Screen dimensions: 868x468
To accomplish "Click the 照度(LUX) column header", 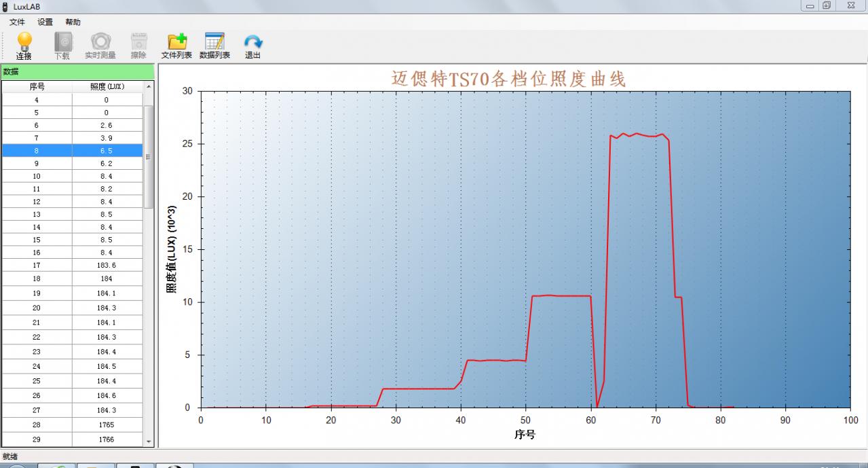I will tap(105, 86).
